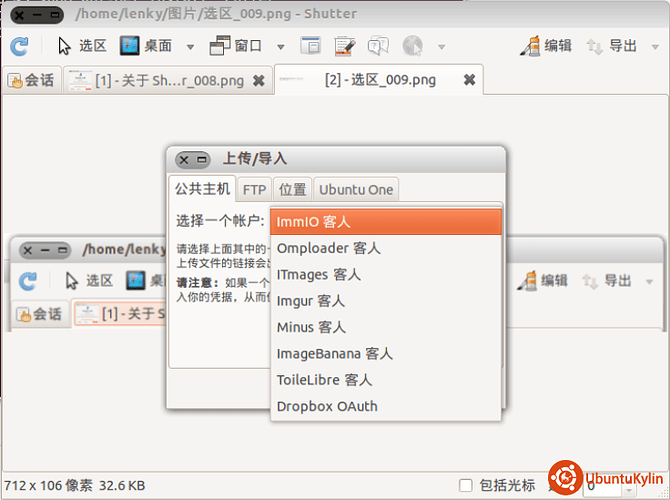670x500 pixels.
Task: Close the 关于 Sh...r_008.png tab
Action: (258, 80)
